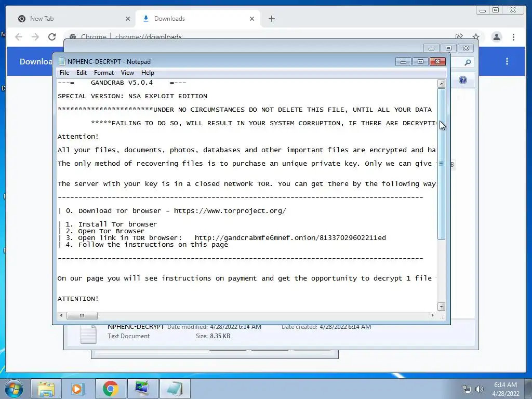
Task: Close the Downloads browser tab
Action: pyautogui.click(x=252, y=19)
